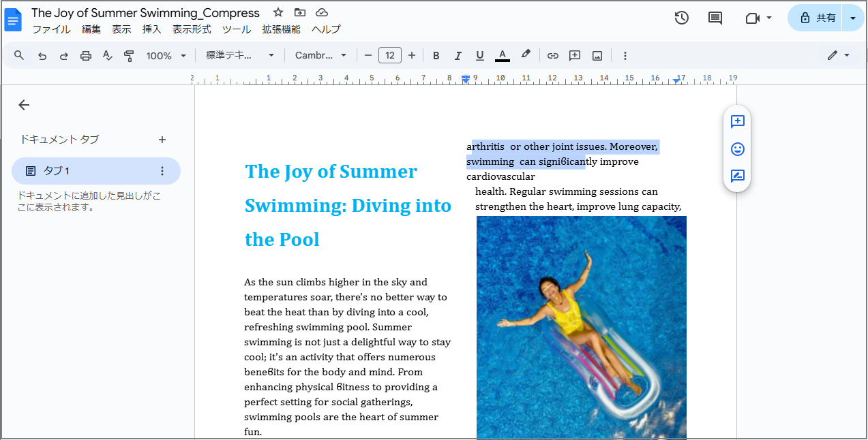
Task: Click the move-to-folder icon by the title
Action: click(300, 13)
